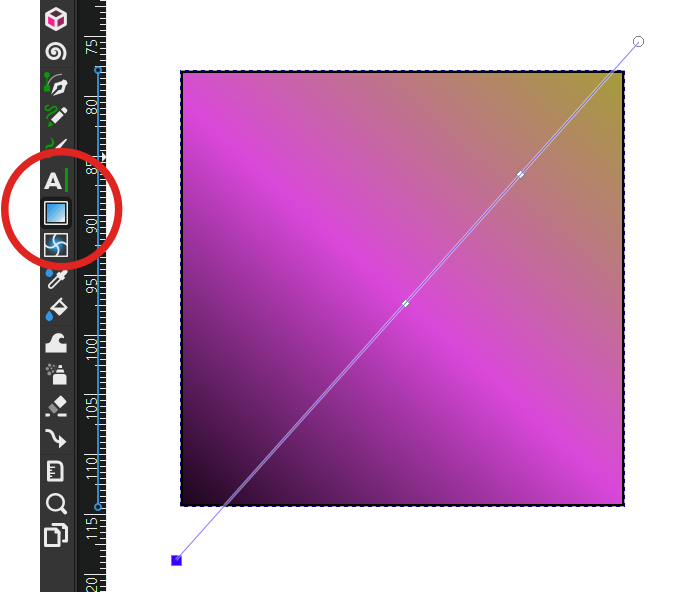This screenshot has width=682, height=592.
Task: Select the middle gradient stop diamond
Action: (405, 303)
